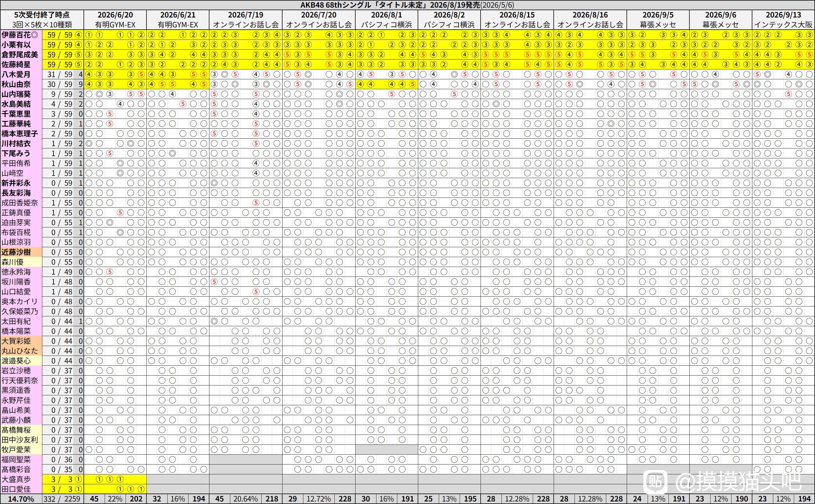Click the "インテックス大阪" venue header
Viewport: 815px width, 504px height.
(783, 25)
